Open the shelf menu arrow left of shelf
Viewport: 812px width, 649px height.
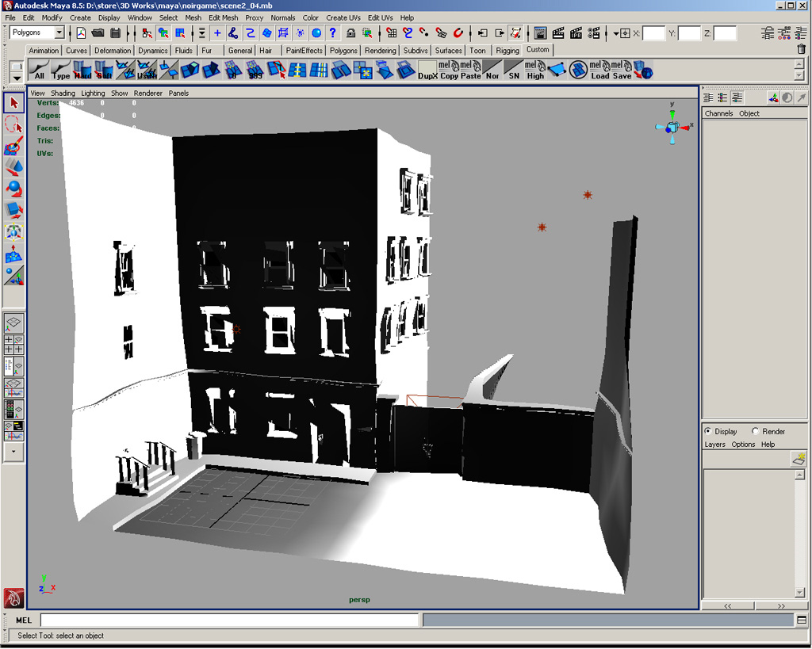click(x=17, y=78)
